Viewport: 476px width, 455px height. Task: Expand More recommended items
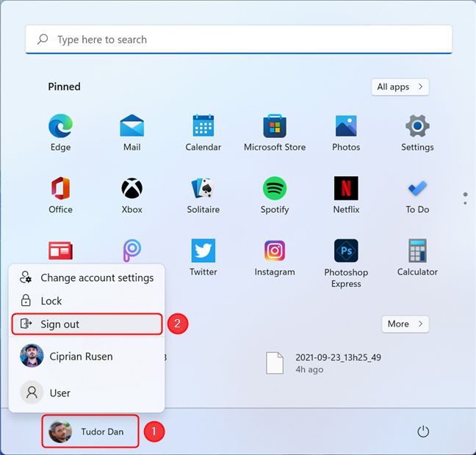click(405, 324)
